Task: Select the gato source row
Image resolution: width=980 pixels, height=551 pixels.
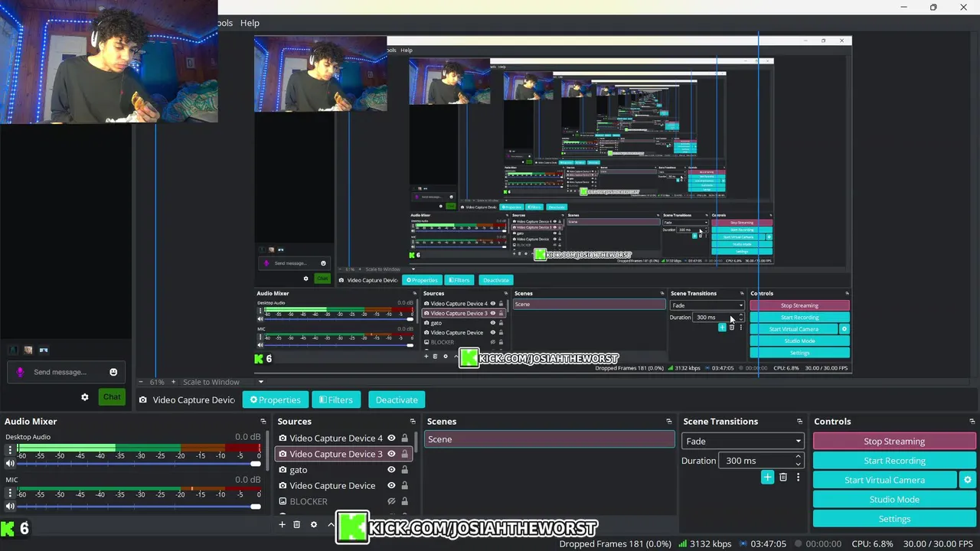Action: pos(345,470)
